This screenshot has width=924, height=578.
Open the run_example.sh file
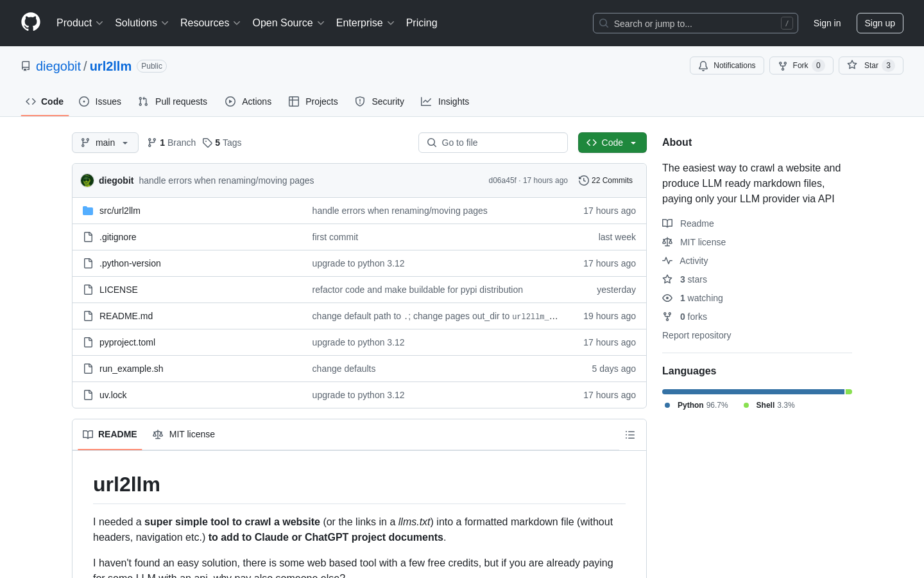click(131, 369)
